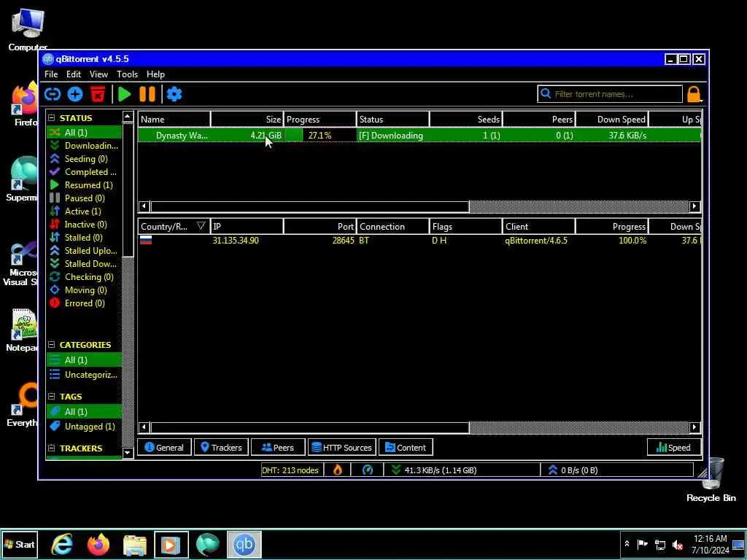Image resolution: width=747 pixels, height=560 pixels.
Task: Sort peers by Country/Region column header
Action: (174, 227)
